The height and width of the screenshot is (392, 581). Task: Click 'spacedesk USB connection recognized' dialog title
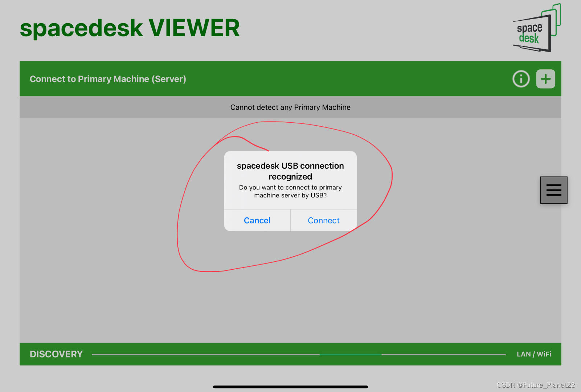(290, 171)
